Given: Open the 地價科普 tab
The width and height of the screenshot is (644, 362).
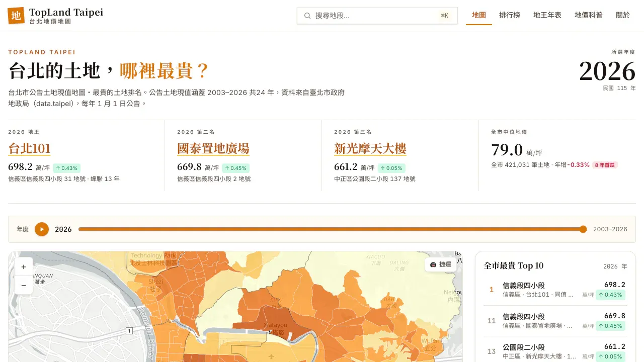Looking at the screenshot, I should coord(589,15).
